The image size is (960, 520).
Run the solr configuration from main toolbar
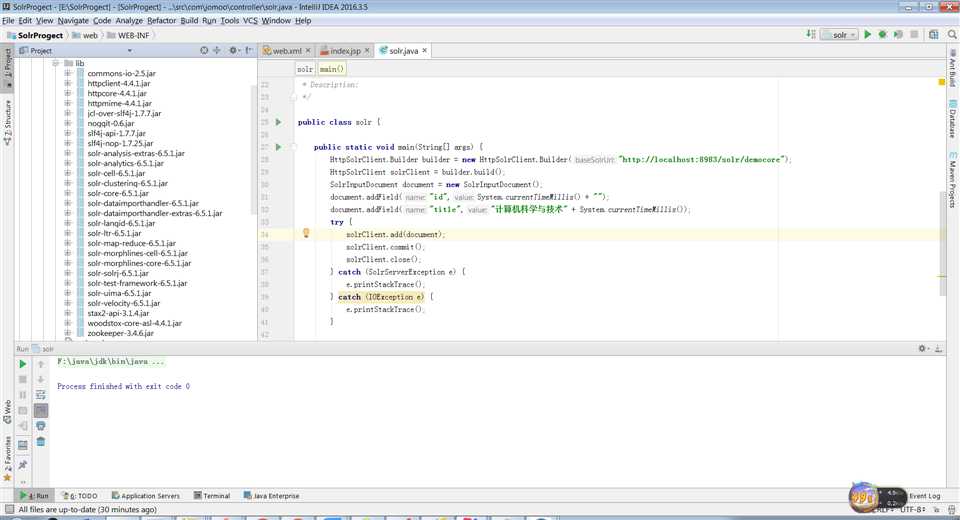click(868, 35)
